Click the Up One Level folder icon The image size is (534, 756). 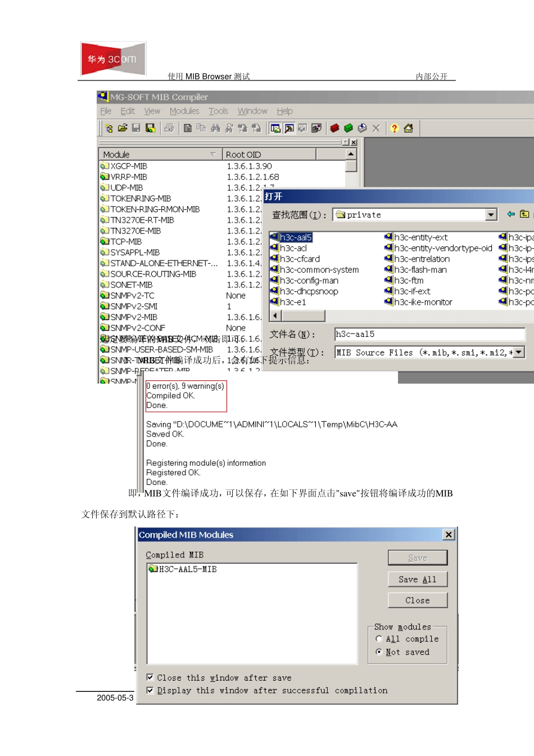click(524, 214)
